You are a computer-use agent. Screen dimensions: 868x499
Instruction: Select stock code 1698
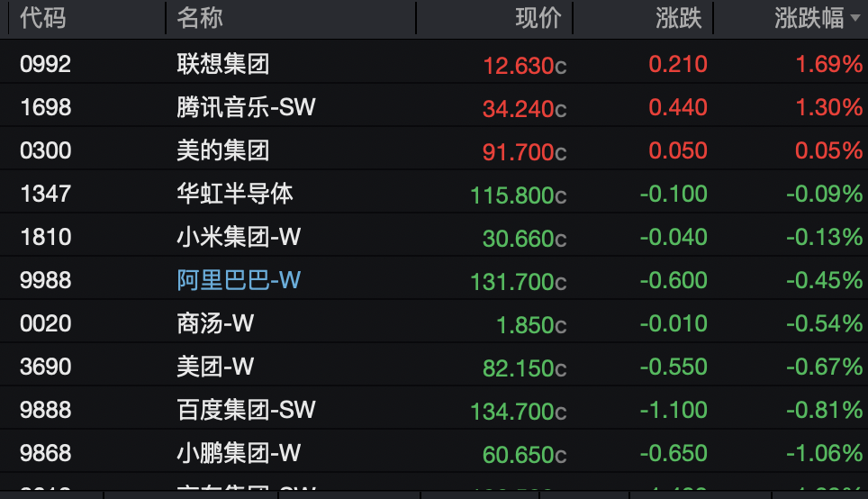point(45,107)
